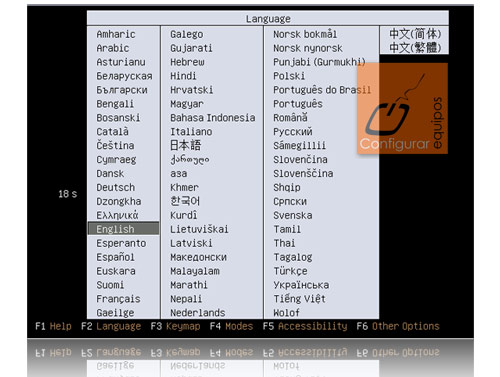Pick Dansk from the list
Screen dimensions: 500x377
pyautogui.click(x=110, y=174)
